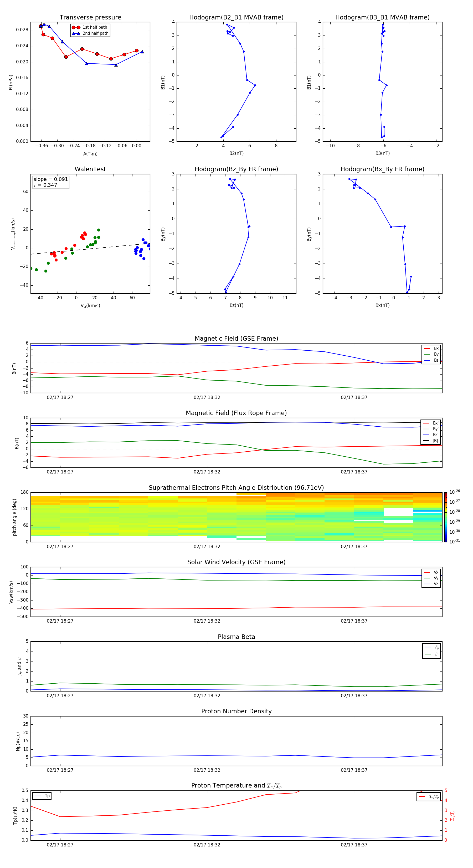Select the "Hodogram(B2_B1 MVAB frame)" title

236,18
